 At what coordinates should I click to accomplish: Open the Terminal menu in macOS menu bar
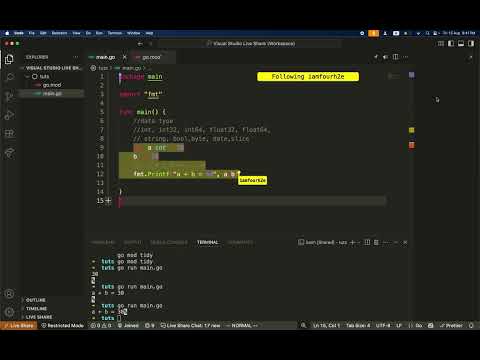(x=115, y=33)
